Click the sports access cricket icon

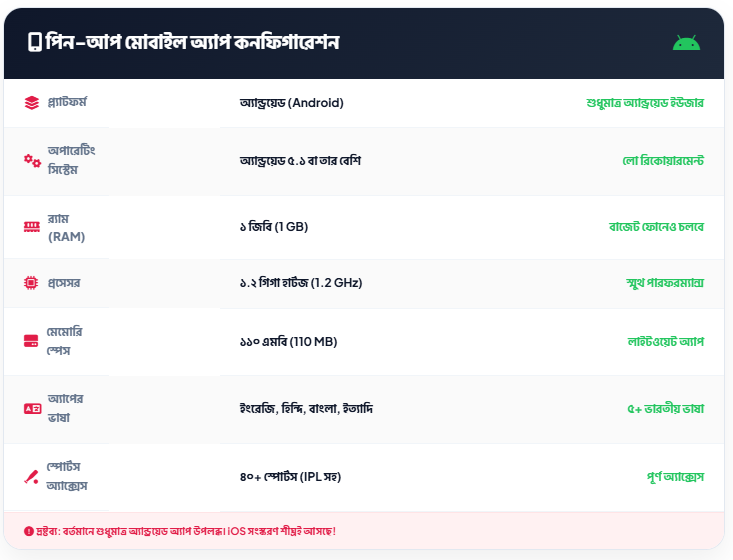(x=32, y=476)
